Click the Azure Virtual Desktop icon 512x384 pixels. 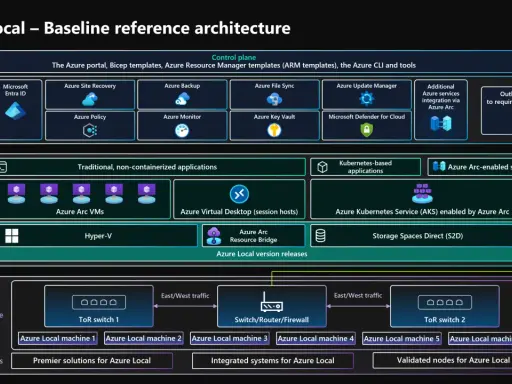click(x=239, y=194)
